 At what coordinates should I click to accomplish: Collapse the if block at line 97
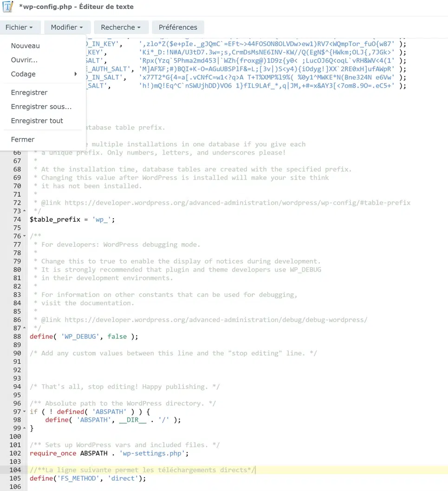(x=24, y=412)
